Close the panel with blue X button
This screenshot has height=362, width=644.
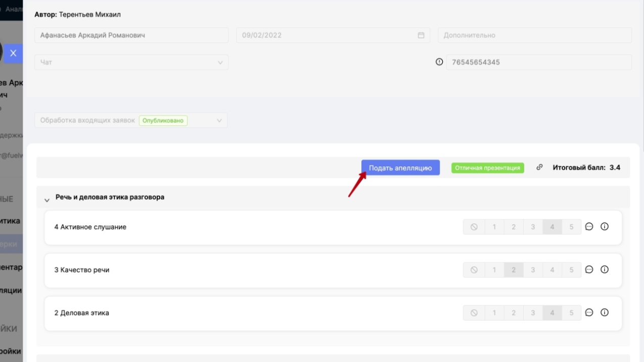coord(13,53)
